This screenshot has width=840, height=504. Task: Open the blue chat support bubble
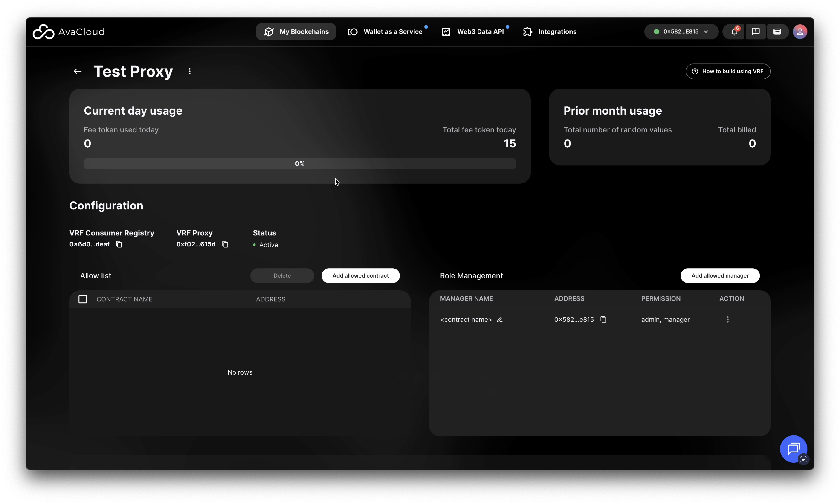tap(793, 449)
